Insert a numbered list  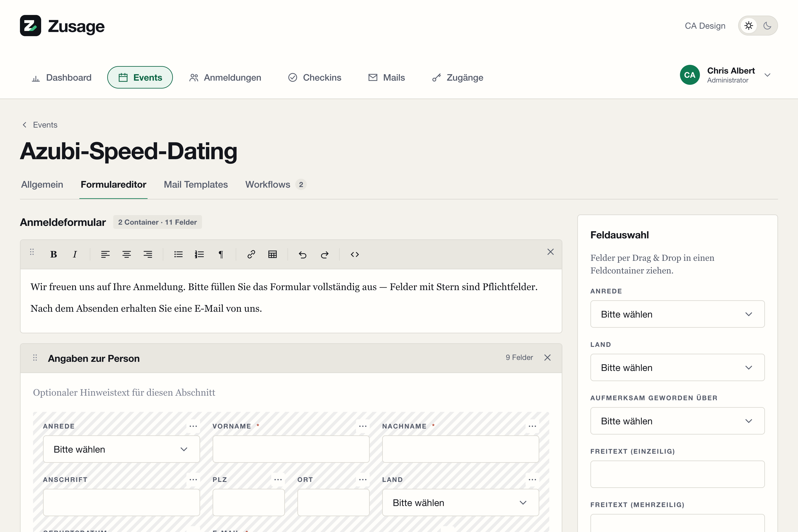coord(199,254)
